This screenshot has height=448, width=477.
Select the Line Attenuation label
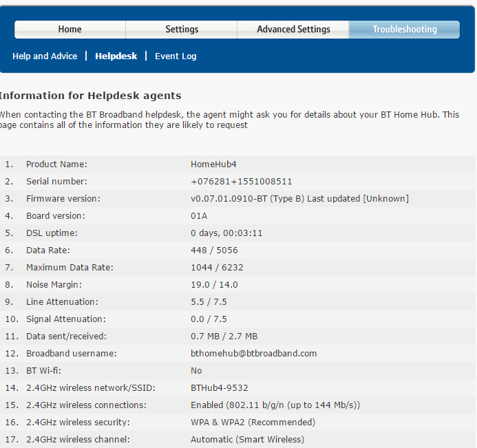click(x=62, y=301)
